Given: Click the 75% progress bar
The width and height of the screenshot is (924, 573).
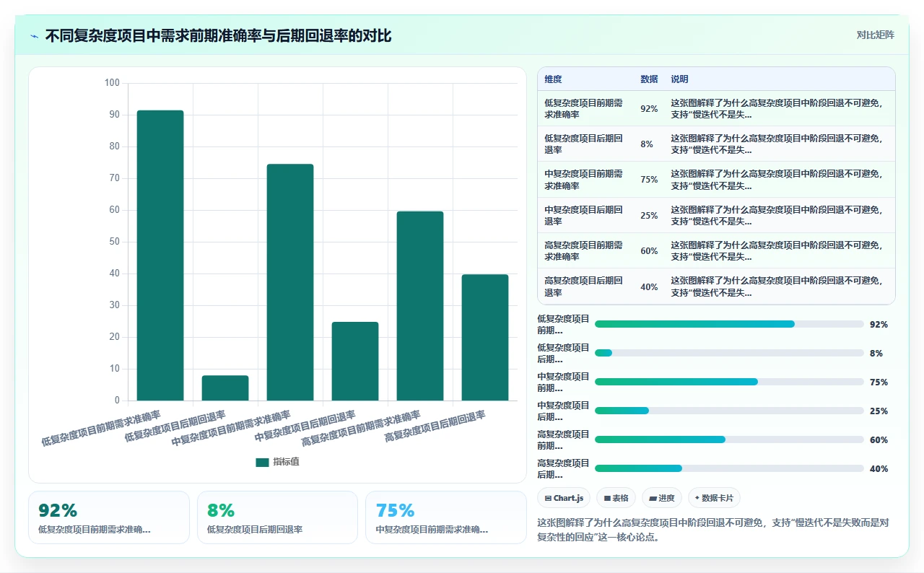Looking at the screenshot, I should 729,382.
